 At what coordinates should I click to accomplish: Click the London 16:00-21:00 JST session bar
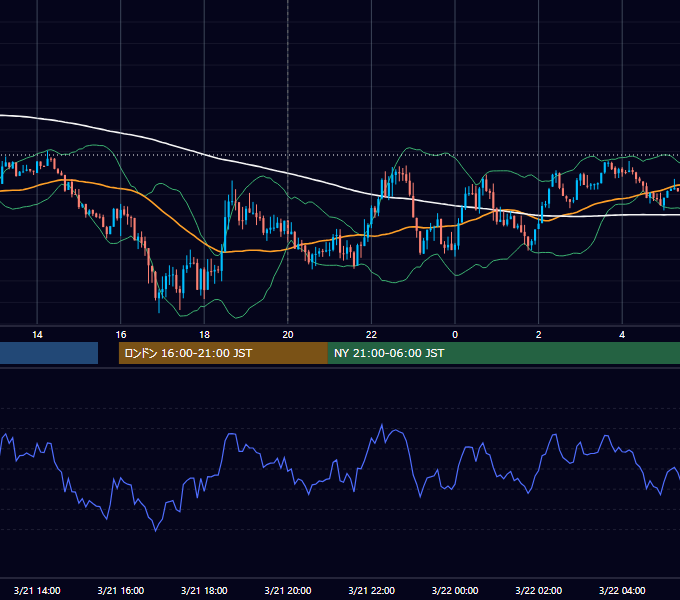(223, 353)
